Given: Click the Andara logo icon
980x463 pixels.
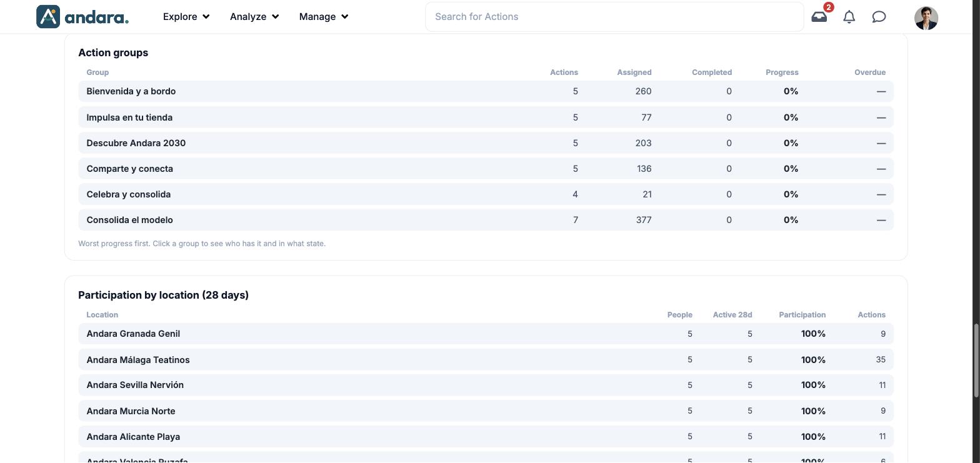Looking at the screenshot, I should click(48, 17).
